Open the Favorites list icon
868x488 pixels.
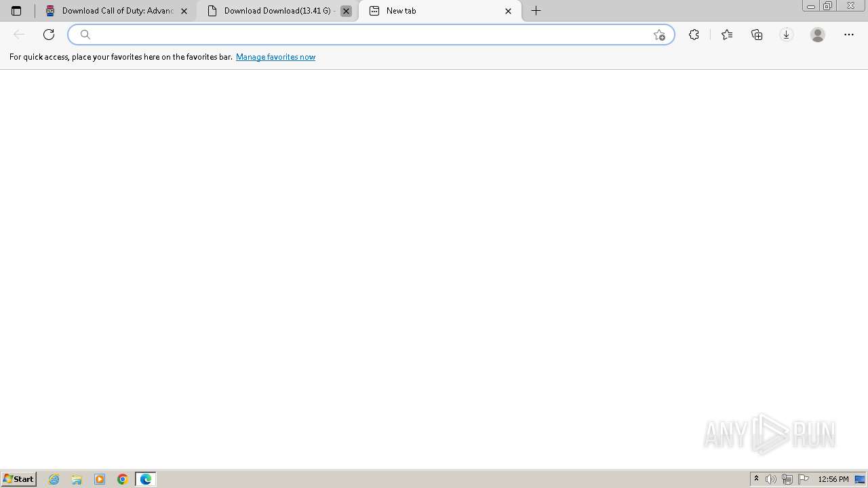pos(727,35)
